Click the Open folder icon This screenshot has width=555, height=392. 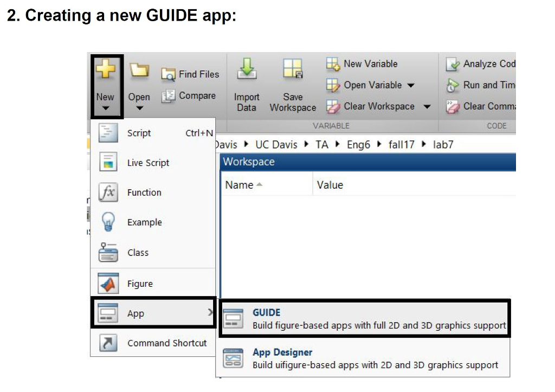(x=139, y=70)
